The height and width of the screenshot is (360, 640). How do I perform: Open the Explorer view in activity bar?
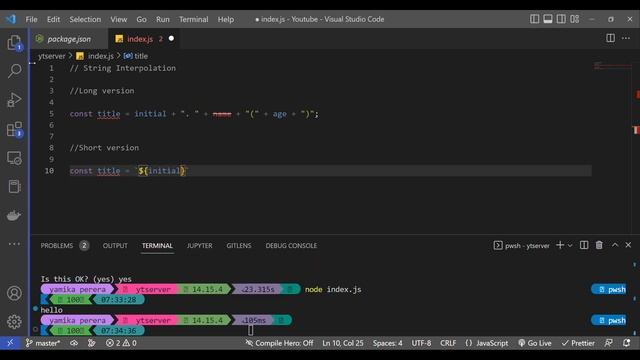[x=14, y=42]
